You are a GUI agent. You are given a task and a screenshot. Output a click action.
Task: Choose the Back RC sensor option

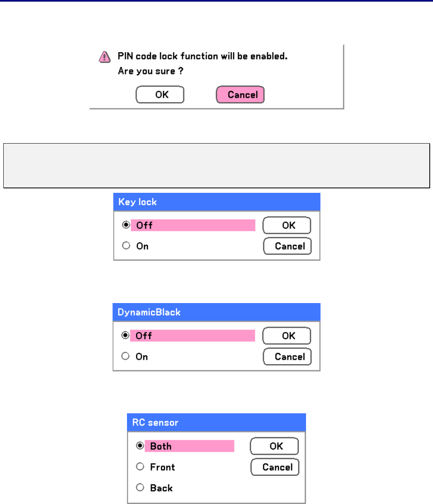point(140,487)
